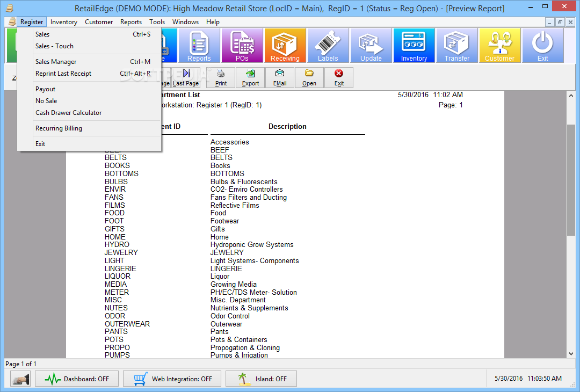Image resolution: width=580 pixels, height=392 pixels.
Task: Choose Exit in the Register menu
Action: pos(89,143)
